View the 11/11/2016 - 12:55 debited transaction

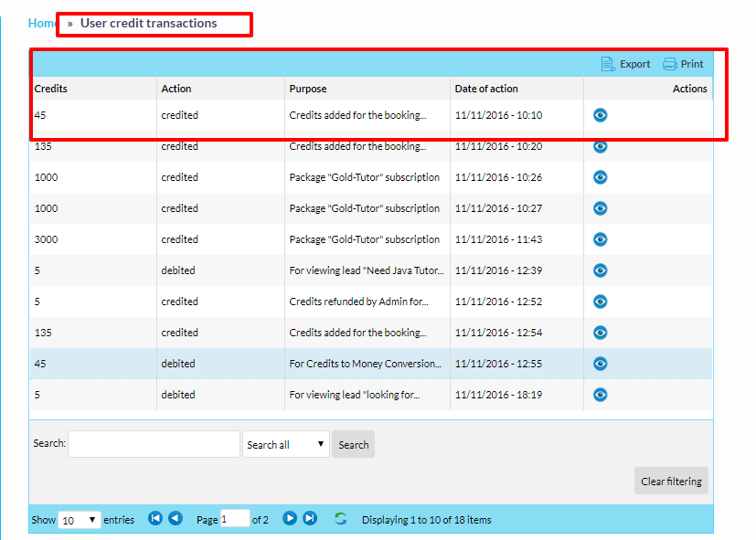[x=600, y=364]
